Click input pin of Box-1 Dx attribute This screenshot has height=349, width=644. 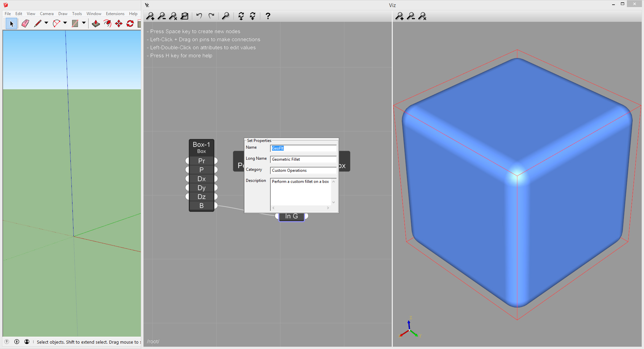tap(187, 179)
